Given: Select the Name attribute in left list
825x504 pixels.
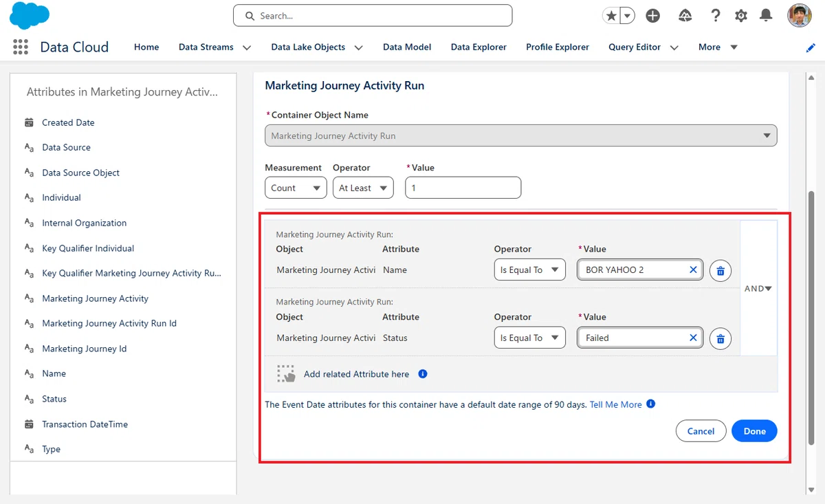Looking at the screenshot, I should [54, 373].
